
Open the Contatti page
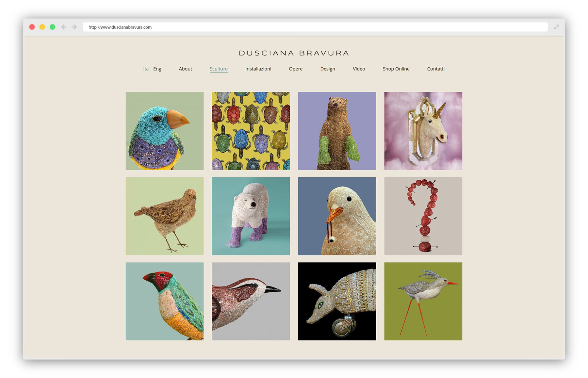pos(436,69)
